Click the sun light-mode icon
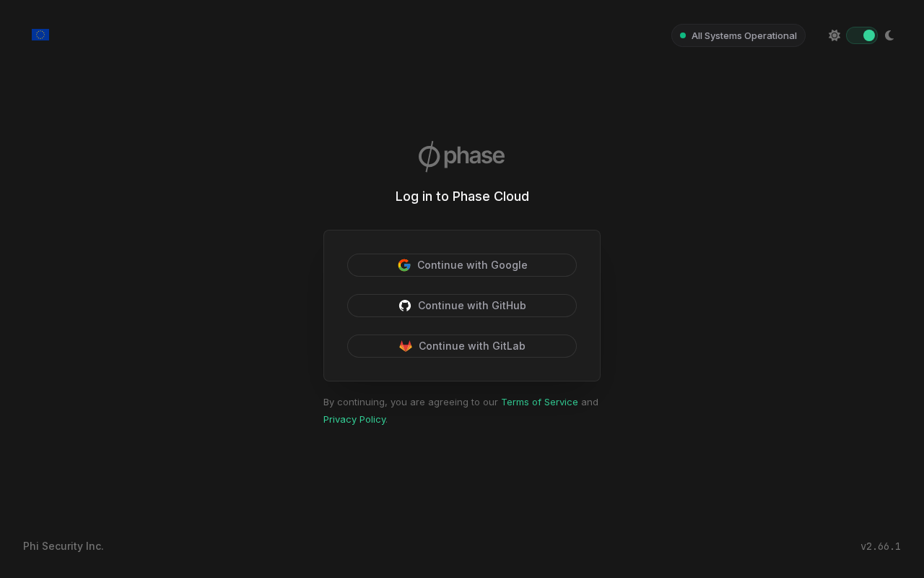The image size is (924, 578). pos(834,35)
